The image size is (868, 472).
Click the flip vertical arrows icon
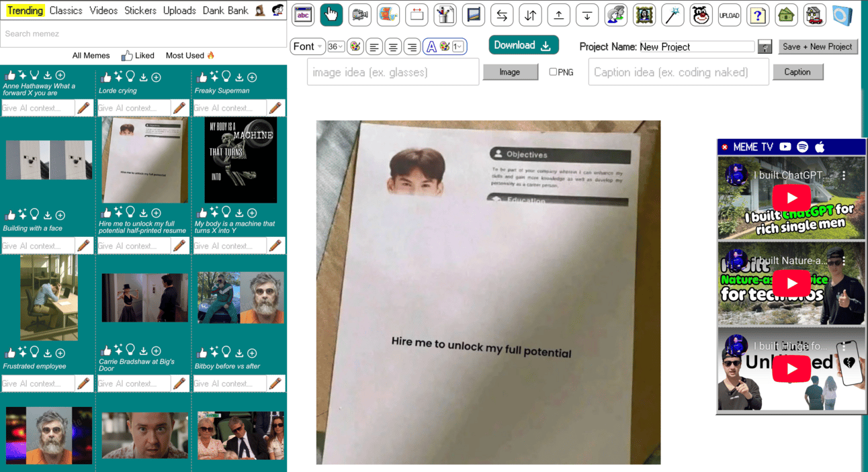click(x=530, y=15)
